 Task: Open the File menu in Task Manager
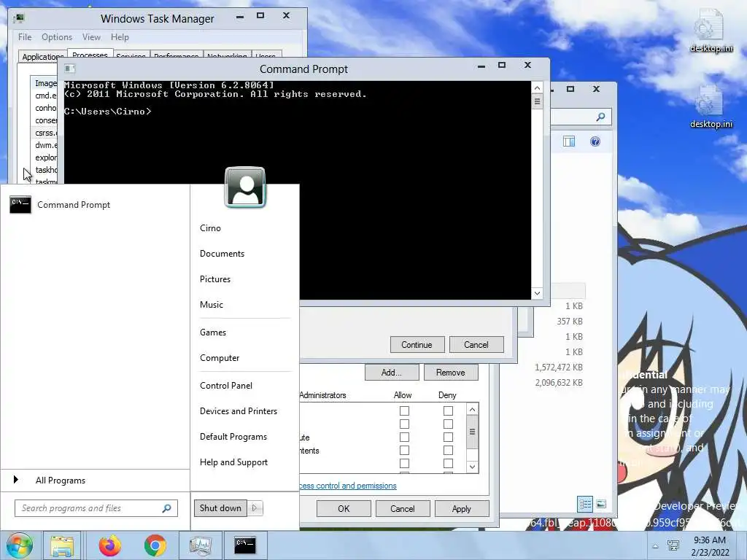click(x=25, y=37)
